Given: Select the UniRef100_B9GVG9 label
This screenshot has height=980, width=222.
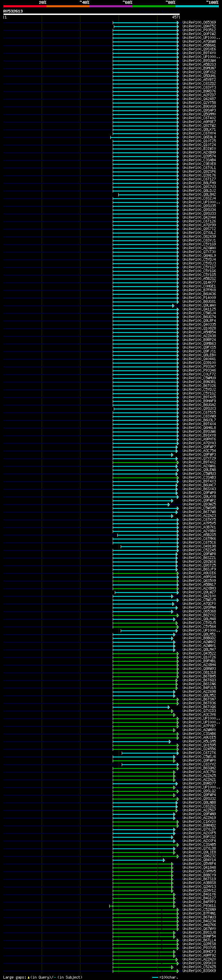Looking at the screenshot, I should [x=199, y=106].
